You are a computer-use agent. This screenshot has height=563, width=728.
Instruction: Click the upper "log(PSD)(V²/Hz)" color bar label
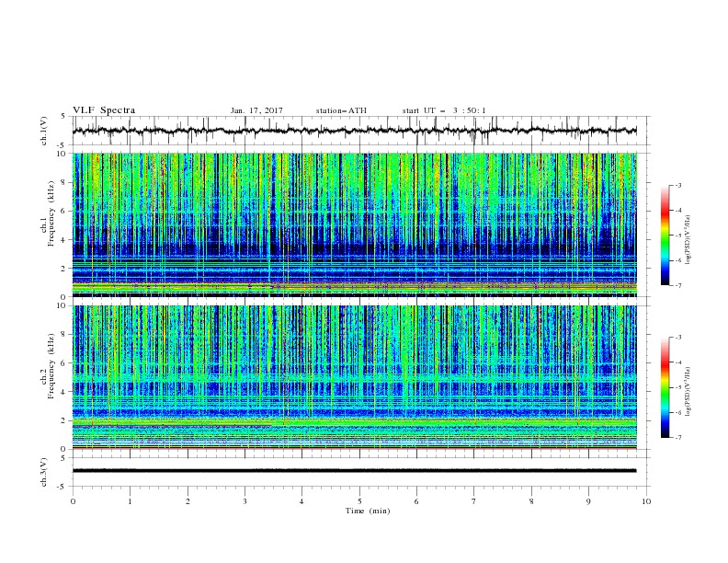pos(688,240)
